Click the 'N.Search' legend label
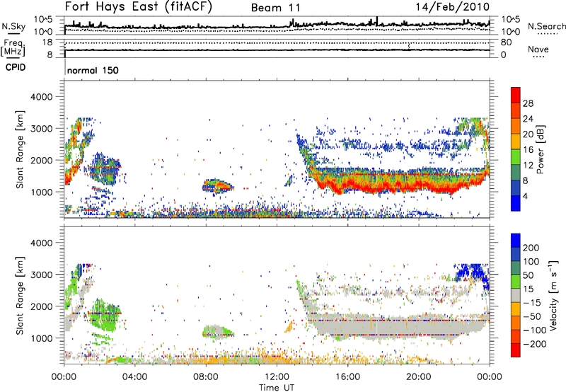This screenshot has height=392, width=566. tap(546, 26)
